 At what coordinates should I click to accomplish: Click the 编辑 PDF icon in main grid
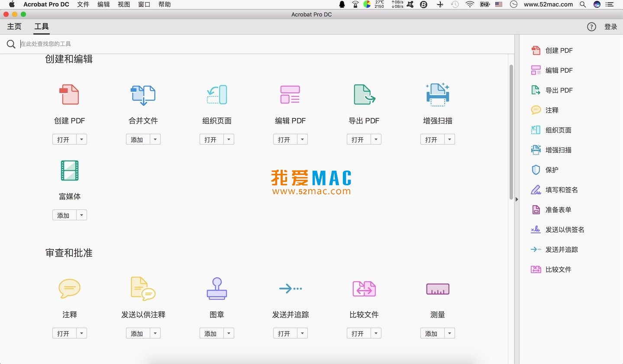290,94
